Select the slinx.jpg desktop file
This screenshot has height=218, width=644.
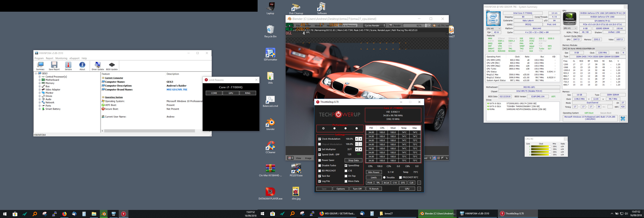coord(296,193)
